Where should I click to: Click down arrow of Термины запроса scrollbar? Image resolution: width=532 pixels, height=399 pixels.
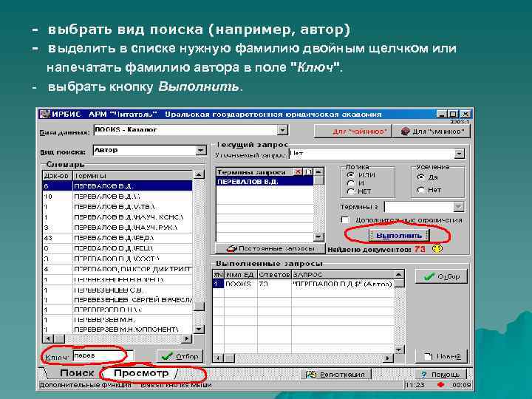point(318,236)
